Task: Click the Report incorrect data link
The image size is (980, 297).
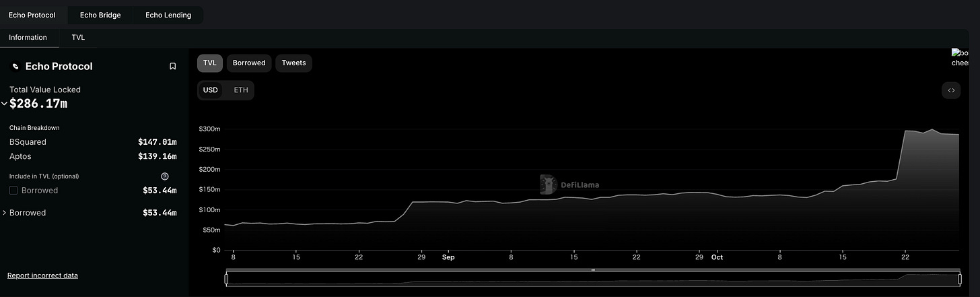Action: tap(42, 275)
